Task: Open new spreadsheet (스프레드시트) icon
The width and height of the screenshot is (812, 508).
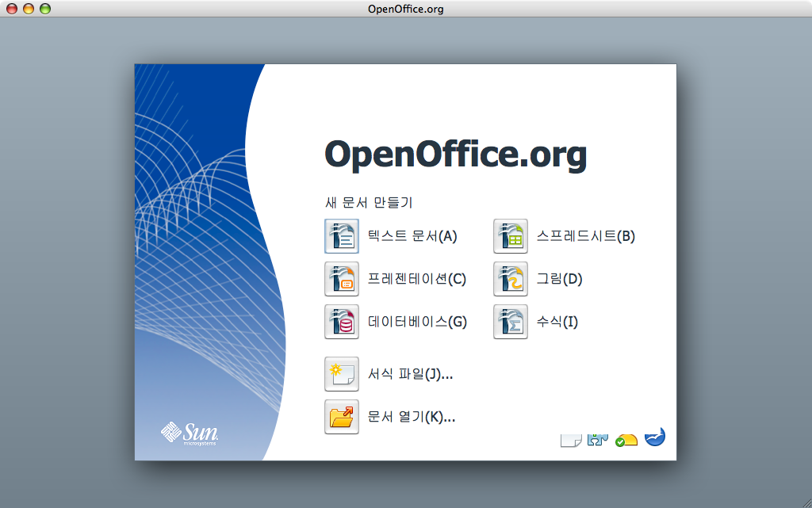Action: (511, 236)
